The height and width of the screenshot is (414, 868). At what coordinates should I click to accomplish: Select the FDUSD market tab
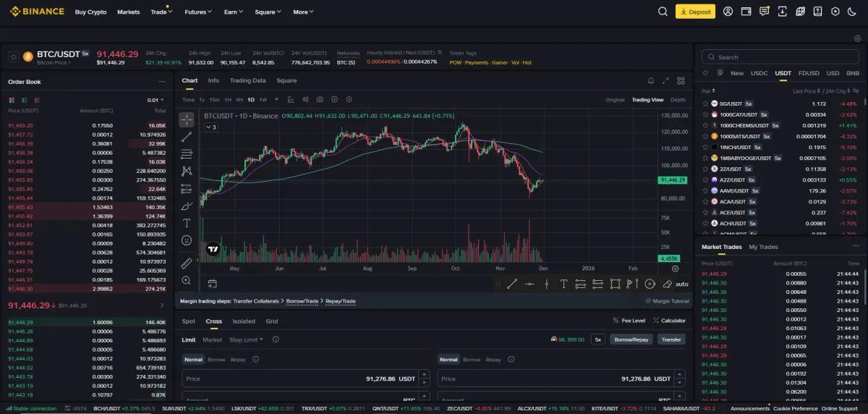(x=809, y=73)
